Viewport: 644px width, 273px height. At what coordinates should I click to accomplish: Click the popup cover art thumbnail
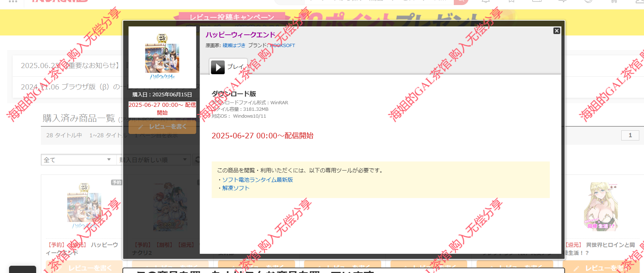(x=162, y=58)
